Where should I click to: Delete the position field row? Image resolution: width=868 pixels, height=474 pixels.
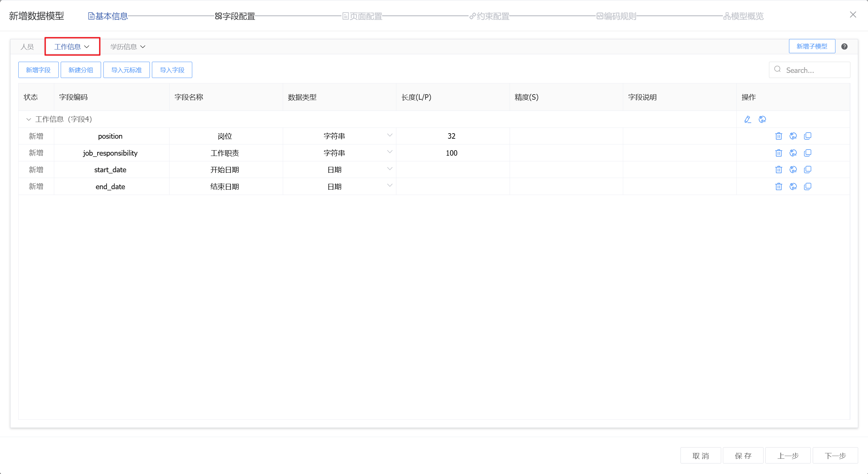778,136
